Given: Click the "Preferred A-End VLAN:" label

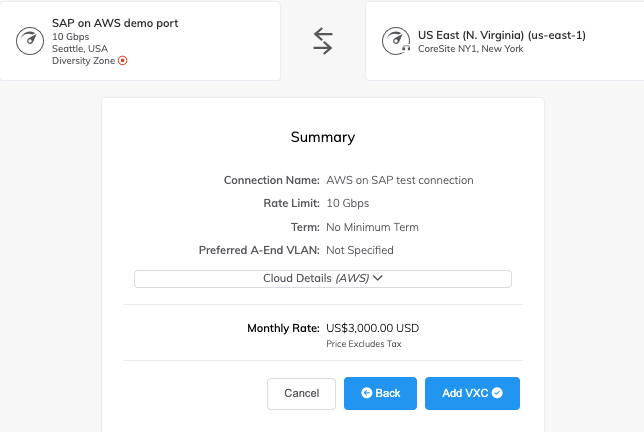Looking at the screenshot, I should coord(259,250).
